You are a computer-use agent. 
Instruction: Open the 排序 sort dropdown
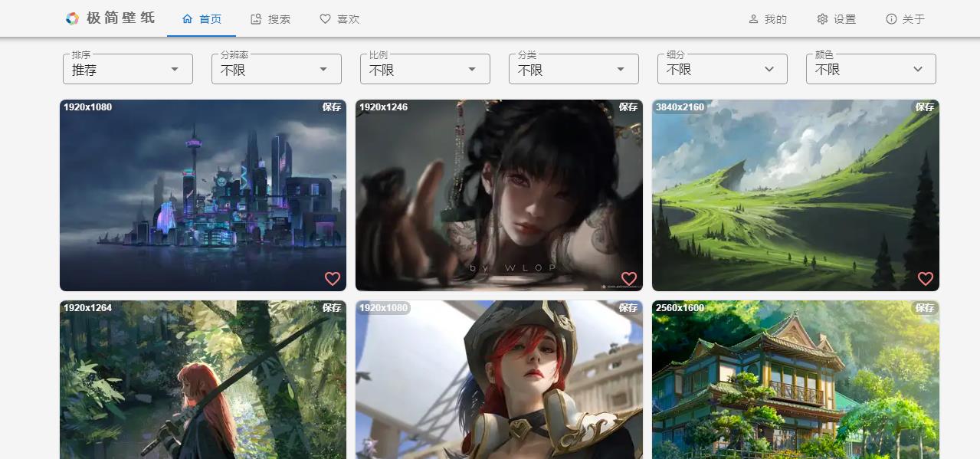(127, 69)
